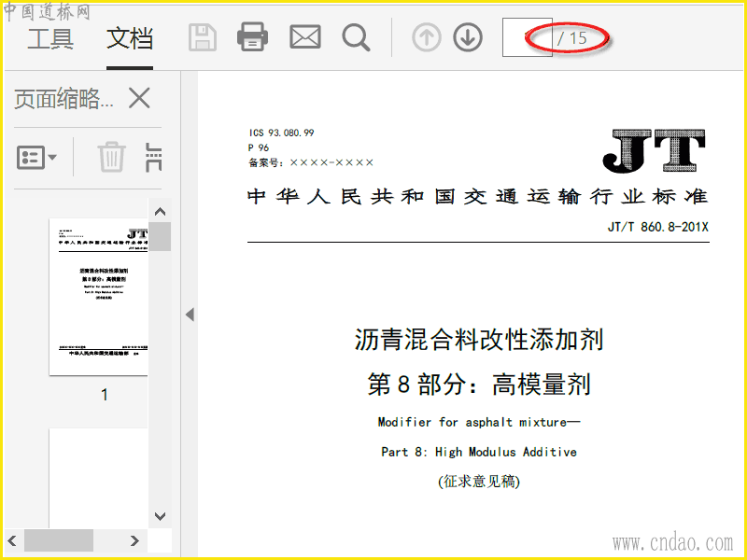Go to previous page up arrow
The height and width of the screenshot is (560, 747).
tap(427, 37)
